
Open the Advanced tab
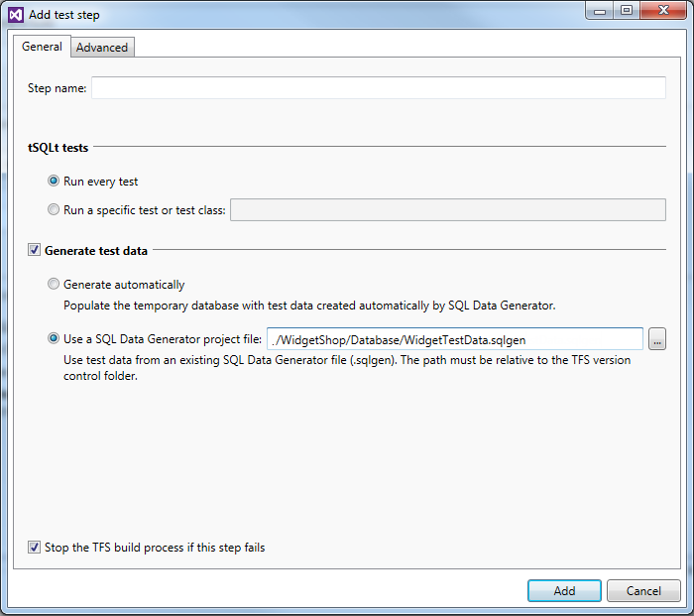(x=102, y=48)
